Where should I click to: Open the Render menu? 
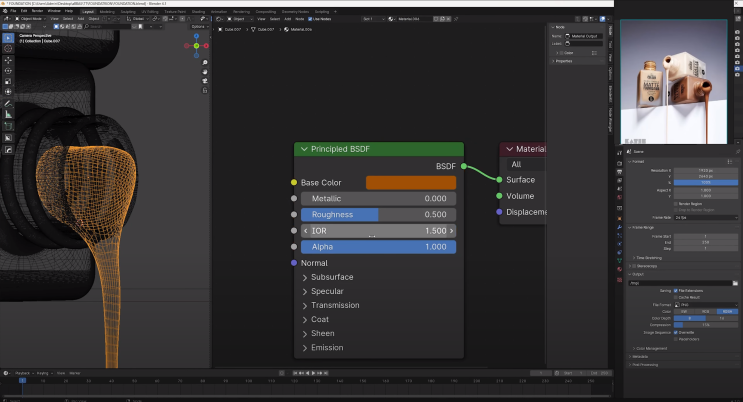[x=35, y=11]
